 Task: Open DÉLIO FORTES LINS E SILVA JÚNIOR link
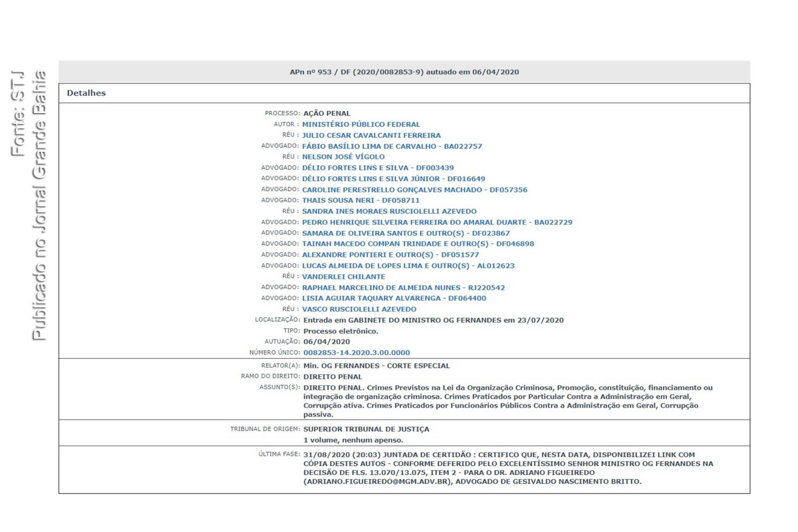click(x=394, y=179)
